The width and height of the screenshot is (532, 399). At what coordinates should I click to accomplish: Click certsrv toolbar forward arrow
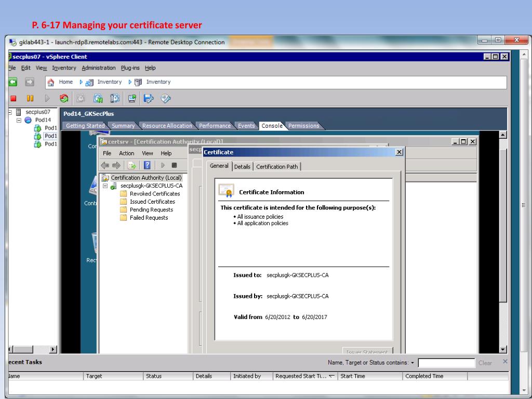(x=116, y=165)
